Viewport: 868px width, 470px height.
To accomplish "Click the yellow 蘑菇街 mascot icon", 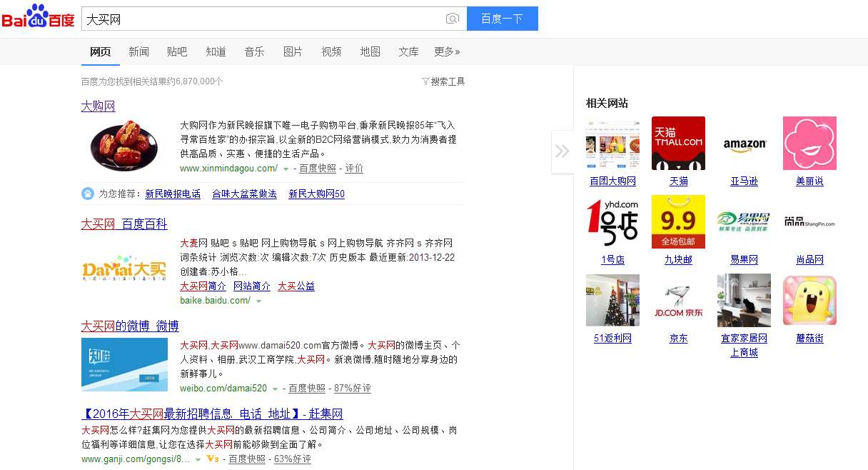I will coord(809,300).
